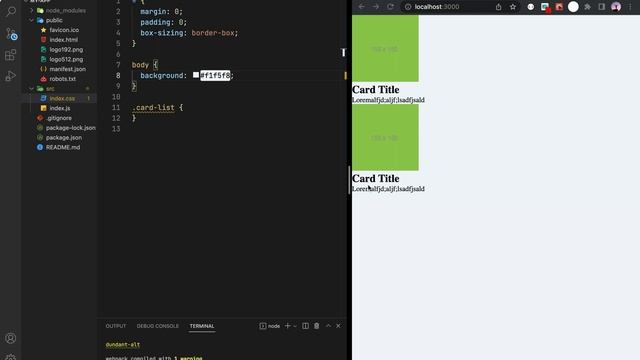Click the first green card image
The image size is (640, 360).
click(x=385, y=49)
